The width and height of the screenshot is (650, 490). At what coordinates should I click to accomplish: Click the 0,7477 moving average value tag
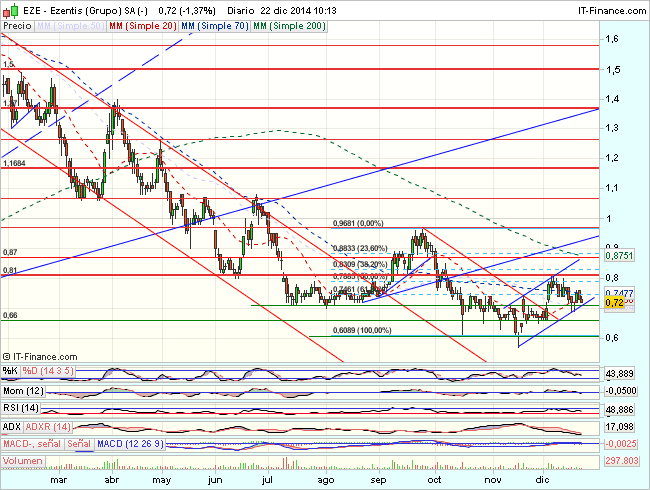[x=619, y=292]
